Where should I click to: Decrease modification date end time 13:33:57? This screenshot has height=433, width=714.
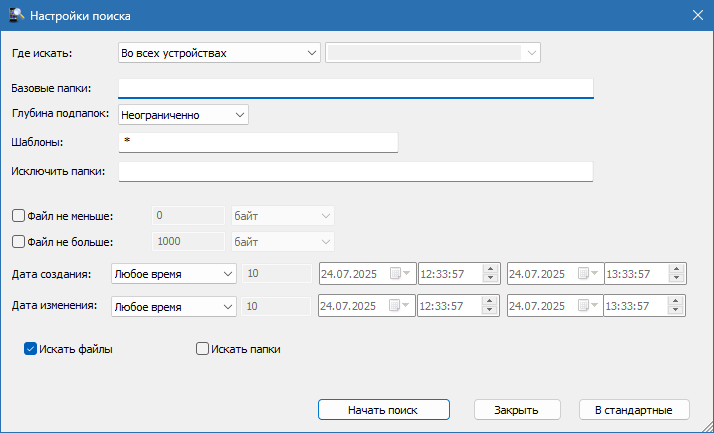coord(676,310)
